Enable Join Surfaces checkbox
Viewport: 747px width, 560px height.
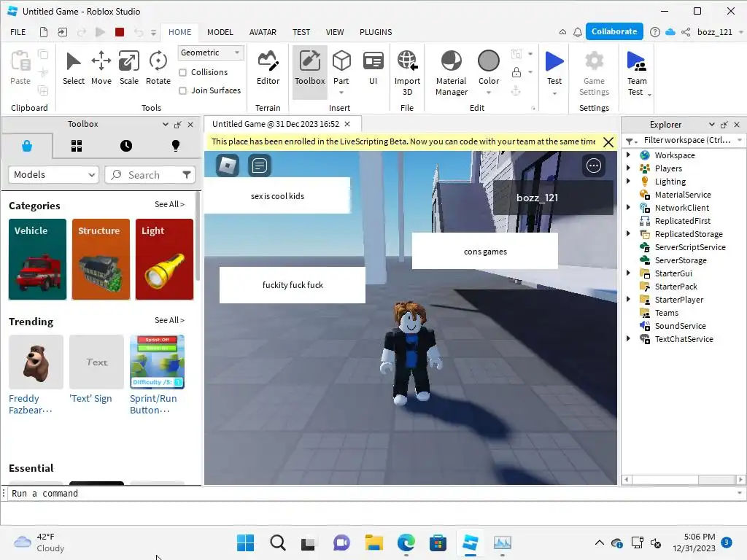pyautogui.click(x=182, y=90)
